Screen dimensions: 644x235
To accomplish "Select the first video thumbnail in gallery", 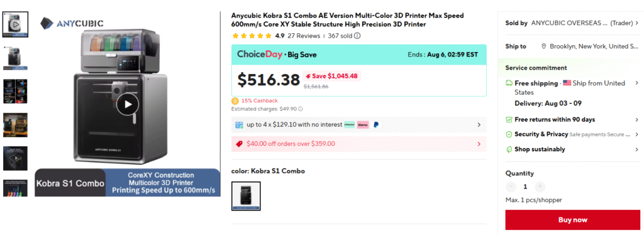I will [x=15, y=25].
